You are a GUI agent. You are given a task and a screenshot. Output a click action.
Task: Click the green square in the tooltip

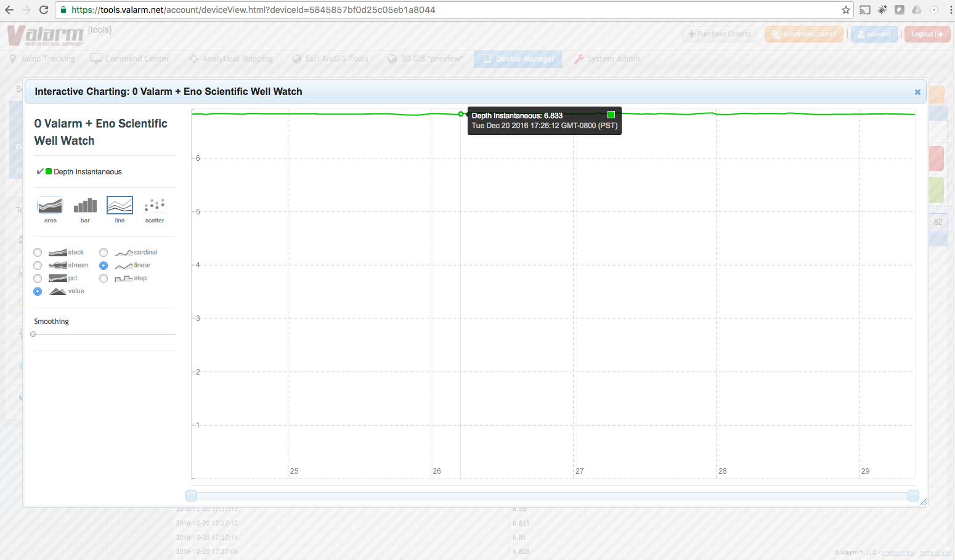click(x=611, y=115)
